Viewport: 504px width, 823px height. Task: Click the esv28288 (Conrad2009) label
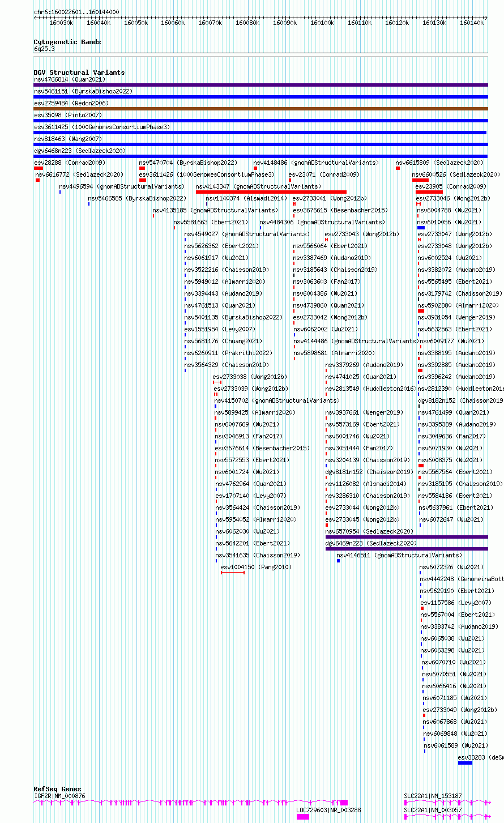(70, 163)
